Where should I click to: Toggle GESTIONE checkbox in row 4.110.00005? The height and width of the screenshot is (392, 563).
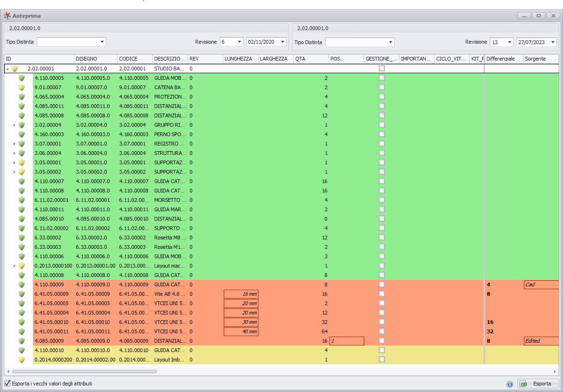382,78
